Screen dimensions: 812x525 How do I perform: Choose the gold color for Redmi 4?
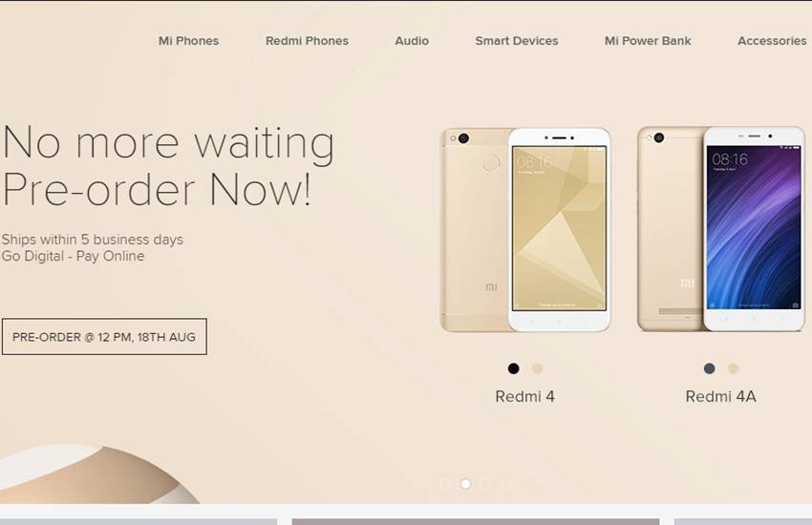pyautogui.click(x=537, y=368)
